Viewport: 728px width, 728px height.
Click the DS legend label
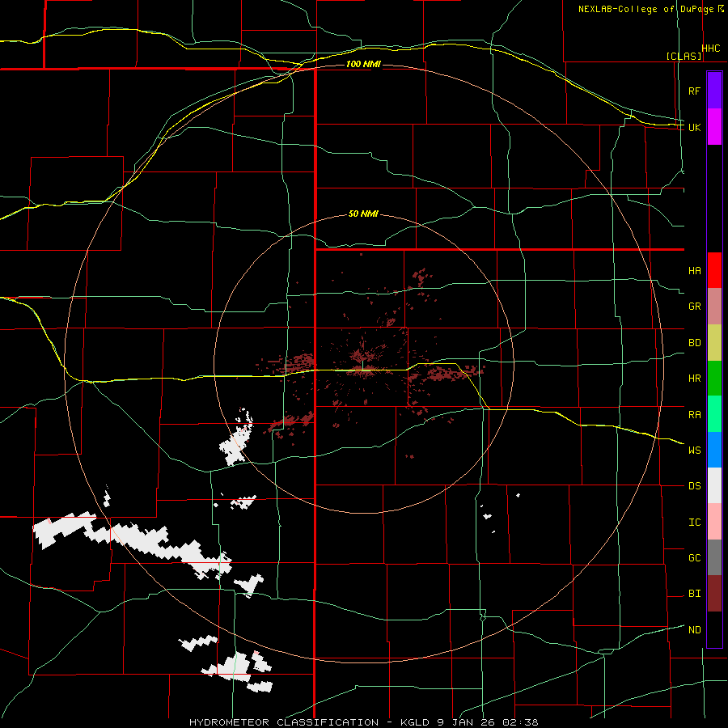[x=694, y=485]
